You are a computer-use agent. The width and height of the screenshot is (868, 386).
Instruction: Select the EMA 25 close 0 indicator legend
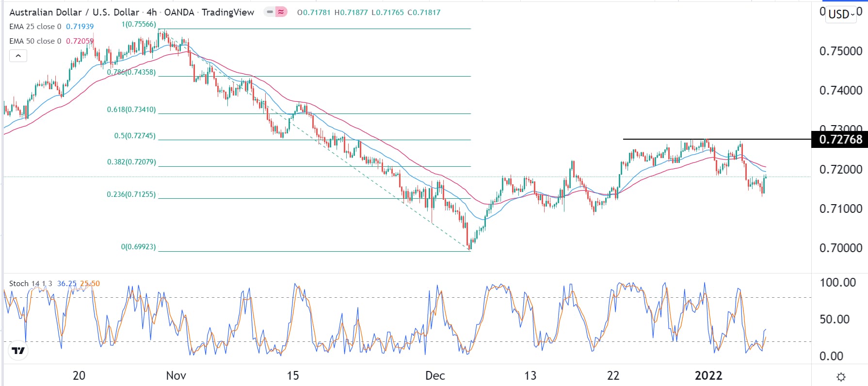tap(35, 27)
